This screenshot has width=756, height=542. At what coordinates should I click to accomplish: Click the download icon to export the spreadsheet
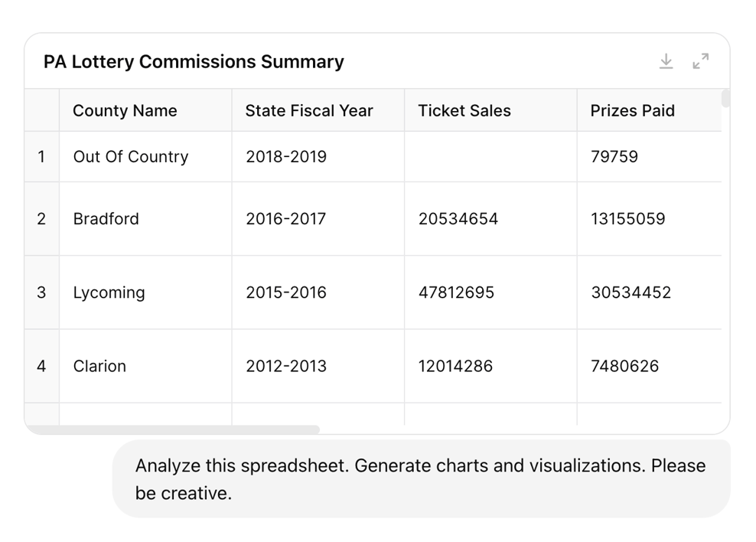click(666, 61)
